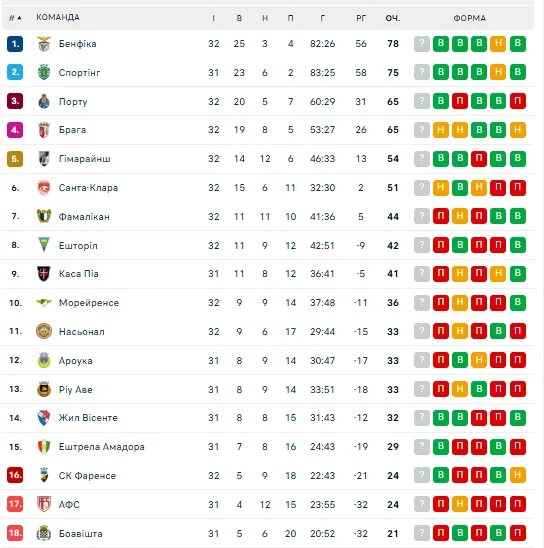Image resolution: width=544 pixels, height=548 pixels.
Task: Click the ФОРМА column header
Action: [470, 18]
